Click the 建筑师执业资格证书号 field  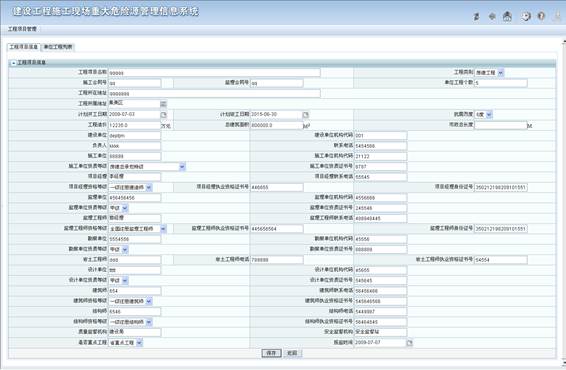(380, 301)
